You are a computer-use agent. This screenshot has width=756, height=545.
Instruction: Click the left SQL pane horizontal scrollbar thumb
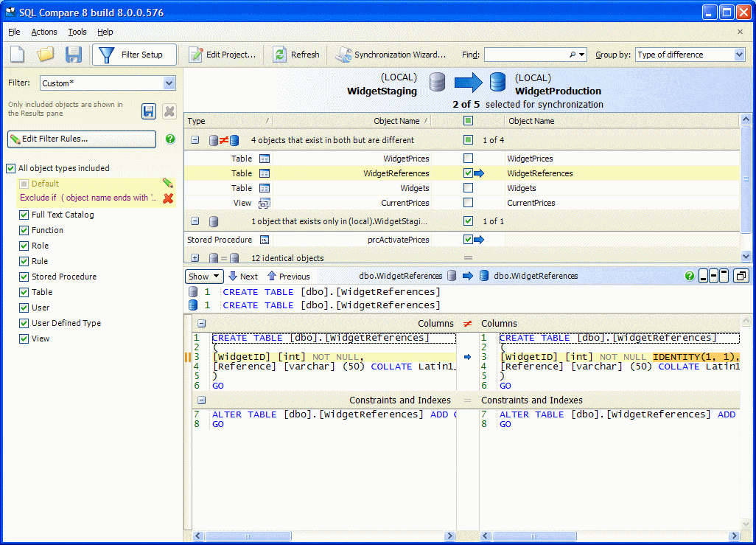pyautogui.click(x=248, y=536)
